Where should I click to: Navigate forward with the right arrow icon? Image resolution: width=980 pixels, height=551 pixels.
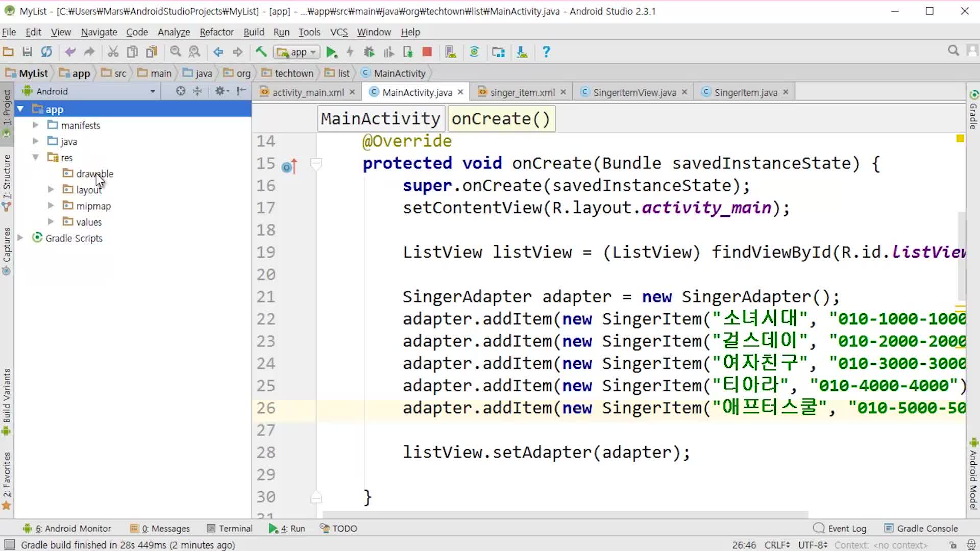pos(237,52)
